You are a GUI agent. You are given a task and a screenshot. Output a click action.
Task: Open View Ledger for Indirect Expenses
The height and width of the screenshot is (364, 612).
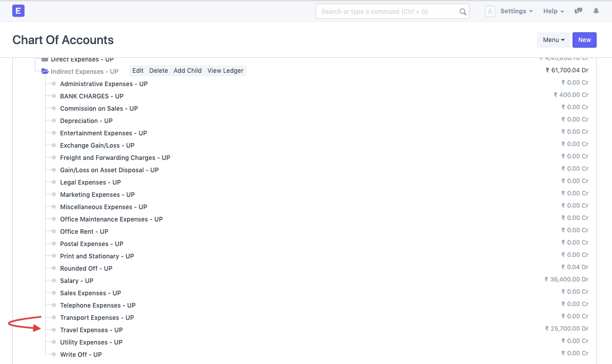click(x=225, y=71)
